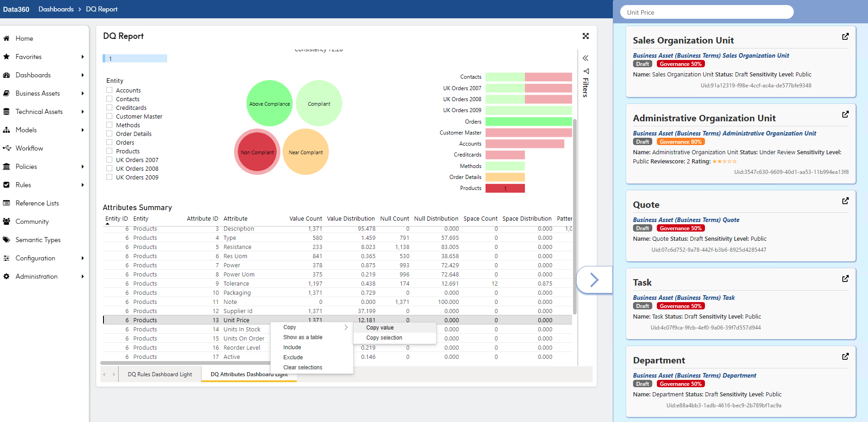The height and width of the screenshot is (422, 868).
Task: Open the Quote card external link icon
Action: click(x=845, y=201)
